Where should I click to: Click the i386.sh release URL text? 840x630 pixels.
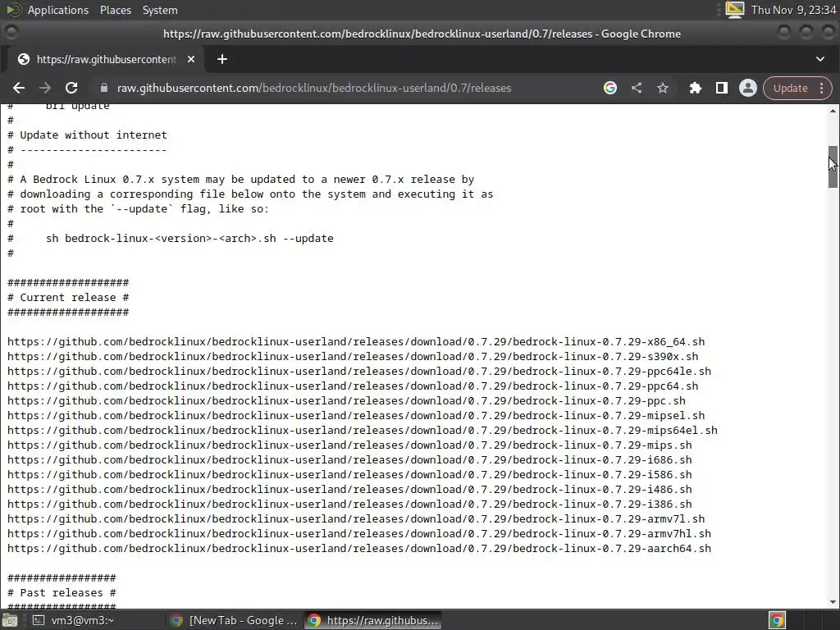[349, 504]
